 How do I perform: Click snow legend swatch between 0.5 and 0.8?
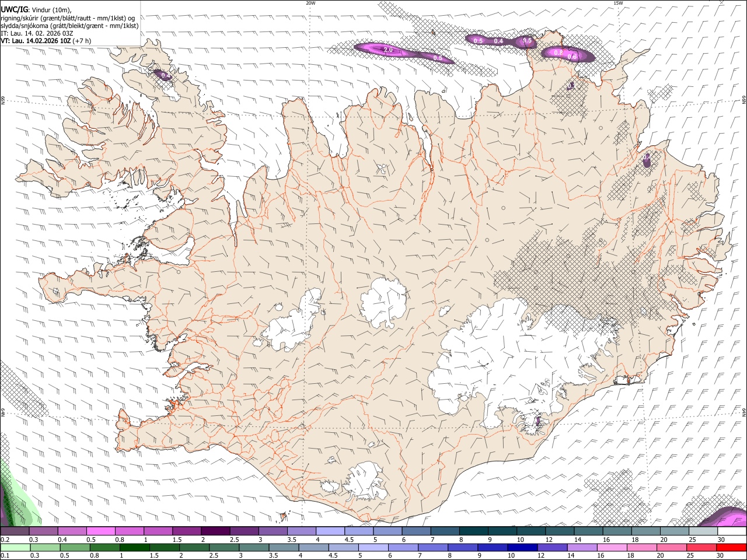point(101,531)
